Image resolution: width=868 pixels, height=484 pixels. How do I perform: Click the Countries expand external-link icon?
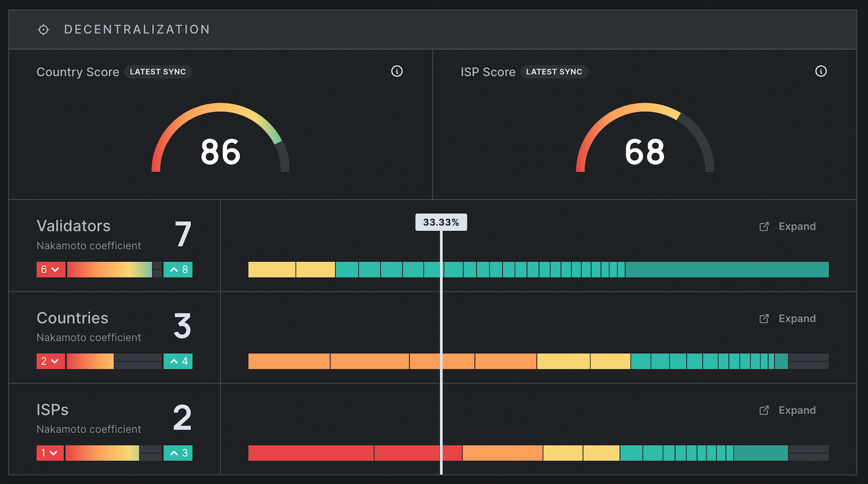point(764,318)
